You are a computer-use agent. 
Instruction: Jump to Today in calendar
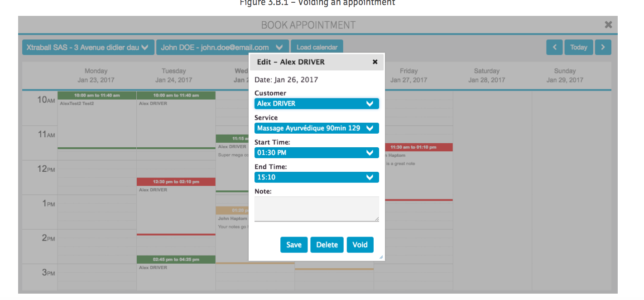(578, 47)
